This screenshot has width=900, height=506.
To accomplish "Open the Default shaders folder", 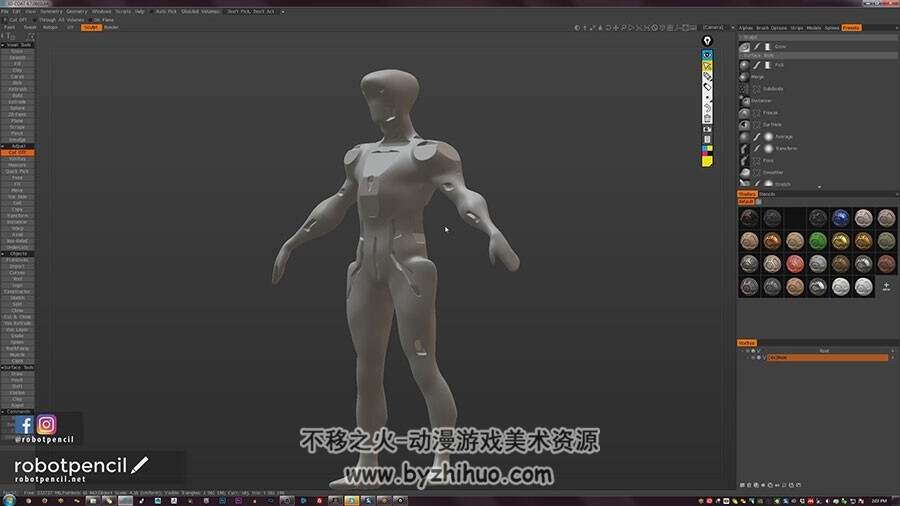I will click(746, 202).
